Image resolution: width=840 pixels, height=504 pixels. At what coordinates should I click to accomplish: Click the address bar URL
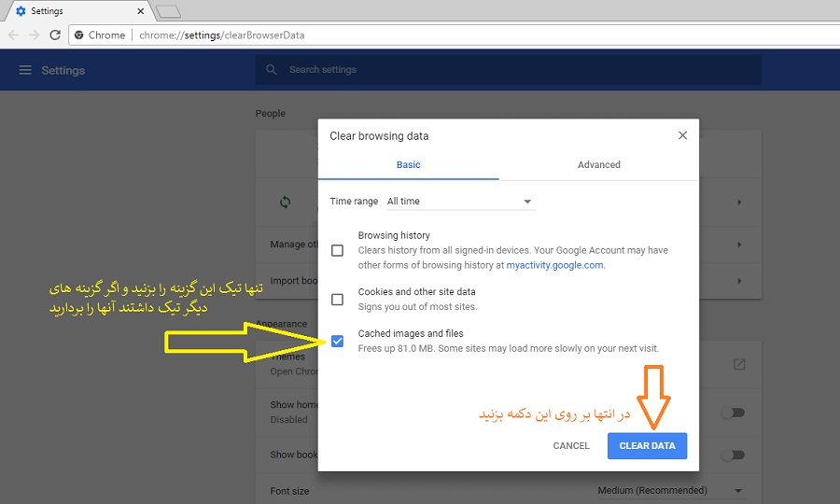(x=222, y=35)
